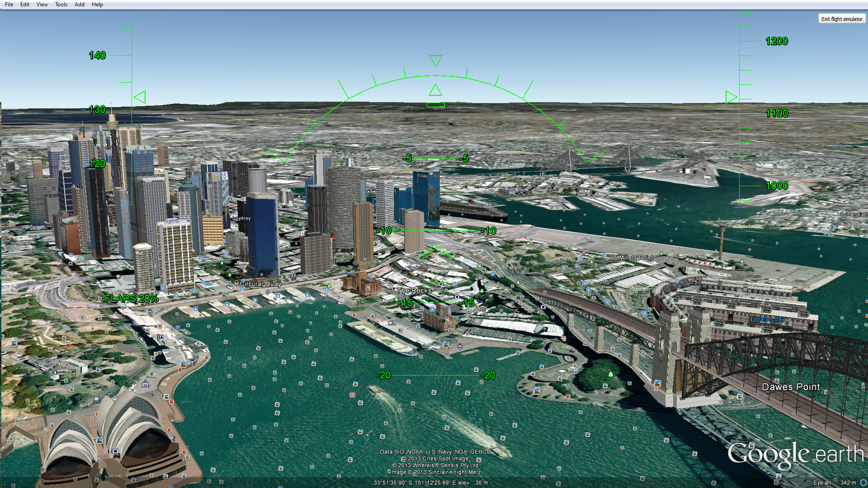The width and height of the screenshot is (868, 488).
Task: Click the museum M icon near The Rocks
Action: tap(483, 309)
